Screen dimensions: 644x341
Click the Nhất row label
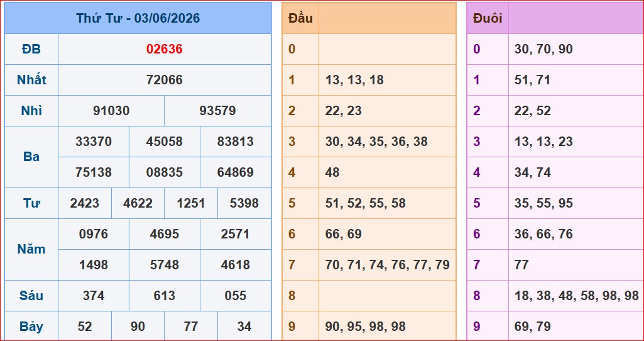[x=31, y=80]
